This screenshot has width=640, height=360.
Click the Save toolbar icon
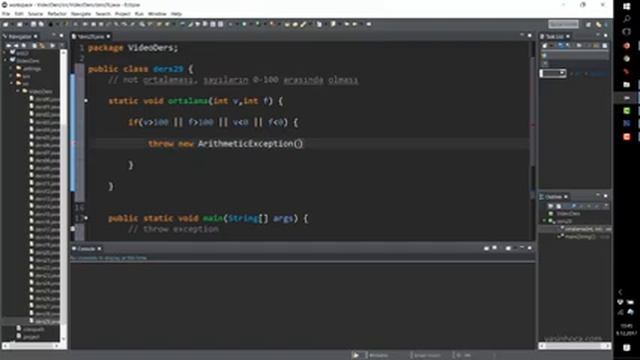pos(33,24)
